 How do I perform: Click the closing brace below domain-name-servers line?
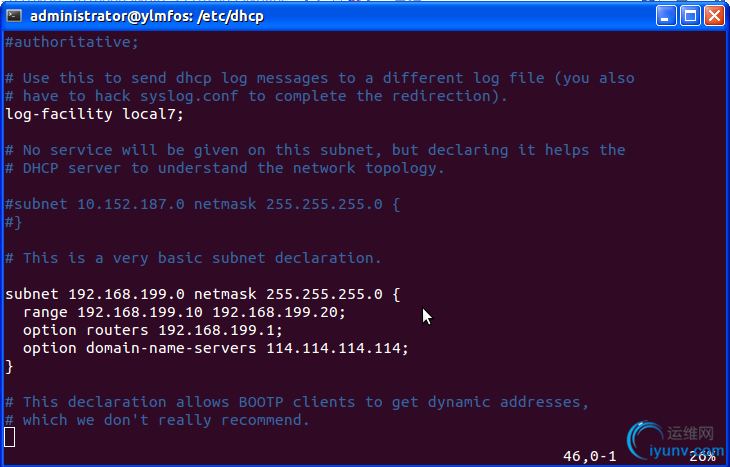[9, 366]
